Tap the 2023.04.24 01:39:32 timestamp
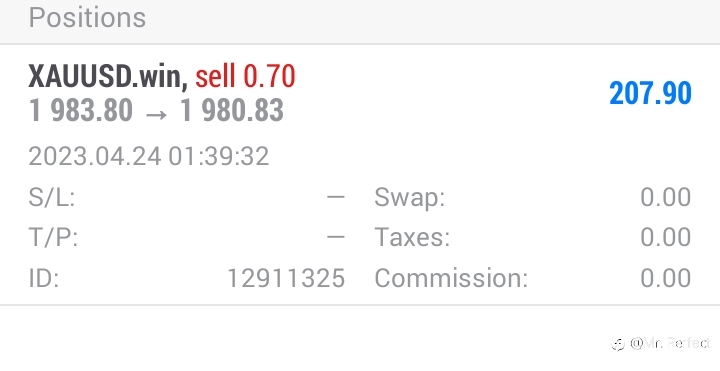Image resolution: width=720 pixels, height=371 pixels. 149,156
